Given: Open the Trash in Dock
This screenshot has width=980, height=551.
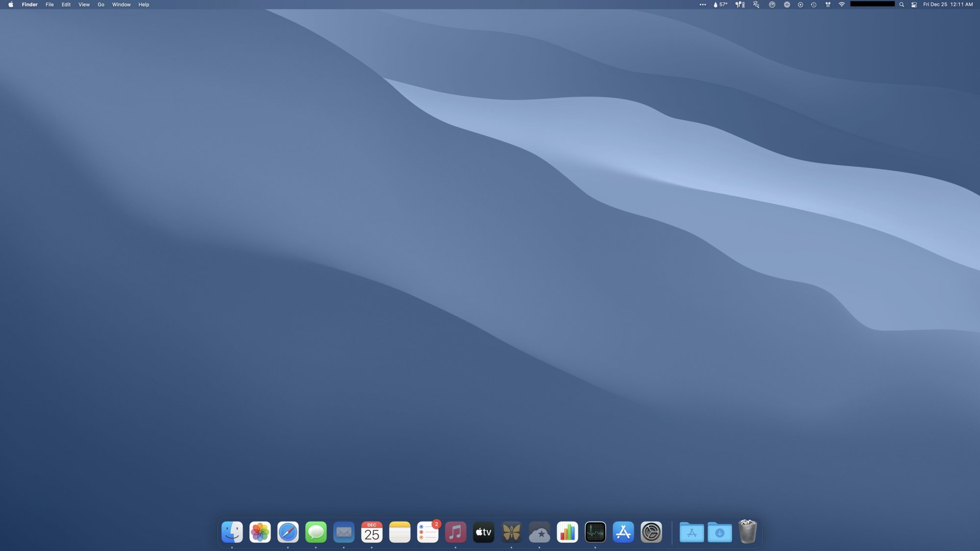Looking at the screenshot, I should pos(747,532).
